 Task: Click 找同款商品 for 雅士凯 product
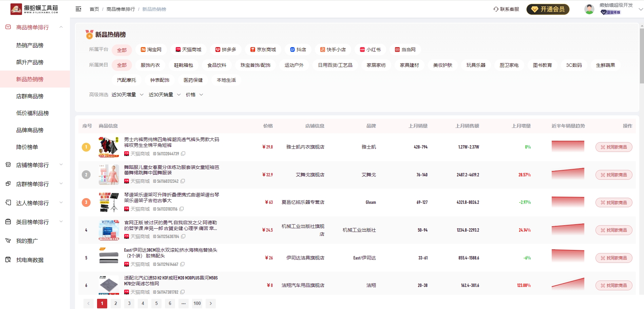click(614, 147)
